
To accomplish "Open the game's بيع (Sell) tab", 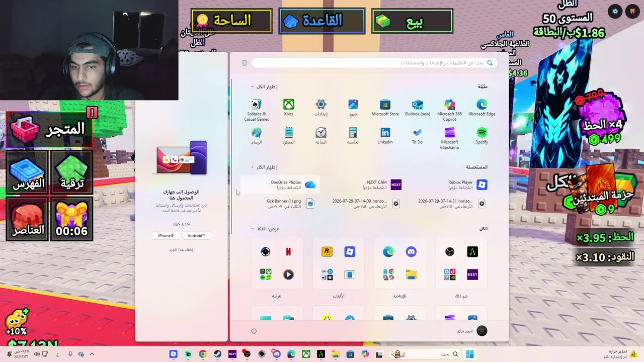I will coord(412,21).
